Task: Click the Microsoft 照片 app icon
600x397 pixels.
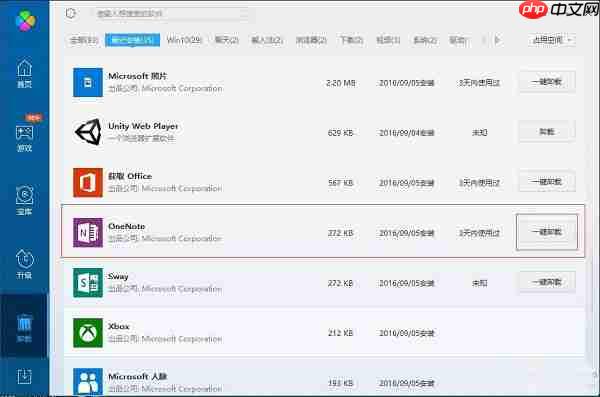Action: [x=88, y=82]
